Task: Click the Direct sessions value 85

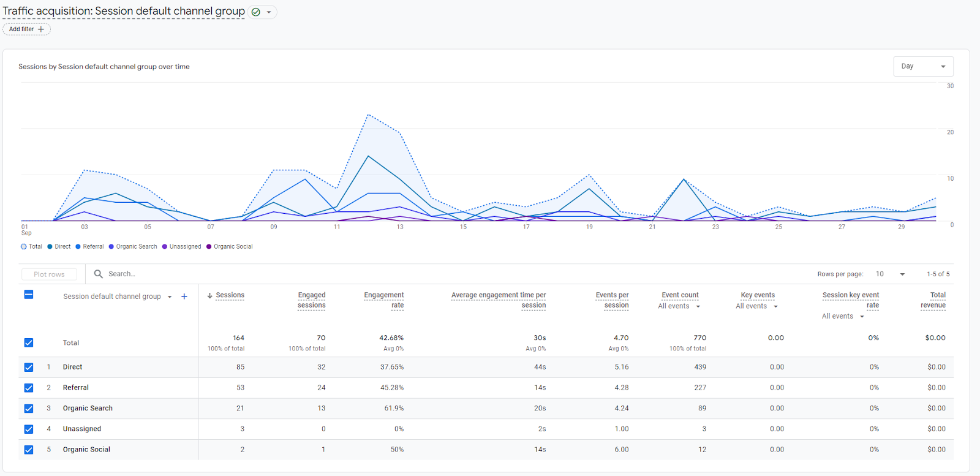Action: (240, 367)
